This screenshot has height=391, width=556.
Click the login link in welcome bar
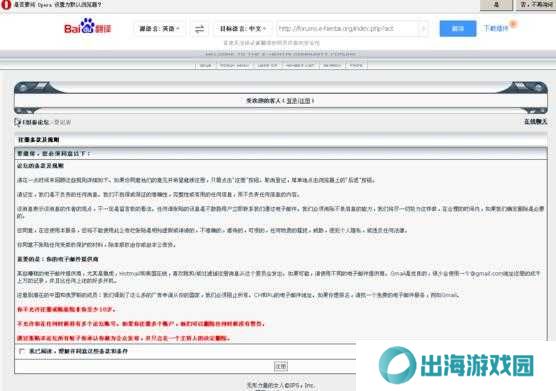[292, 101]
